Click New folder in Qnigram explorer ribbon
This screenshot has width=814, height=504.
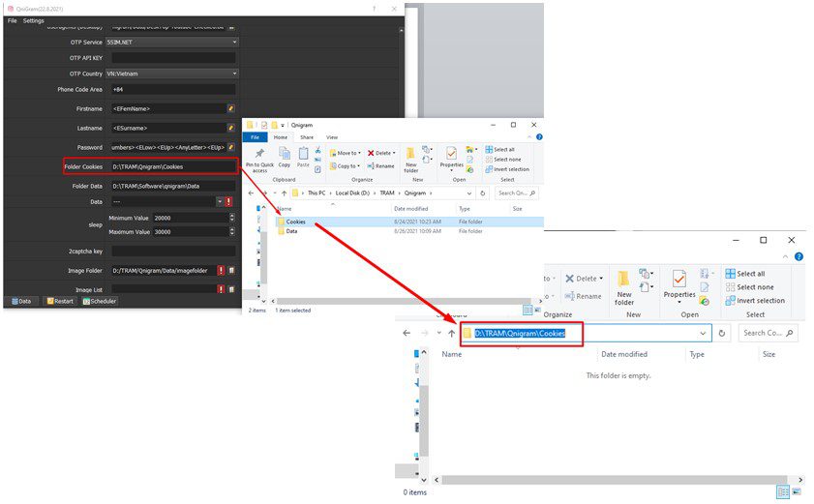click(x=410, y=160)
